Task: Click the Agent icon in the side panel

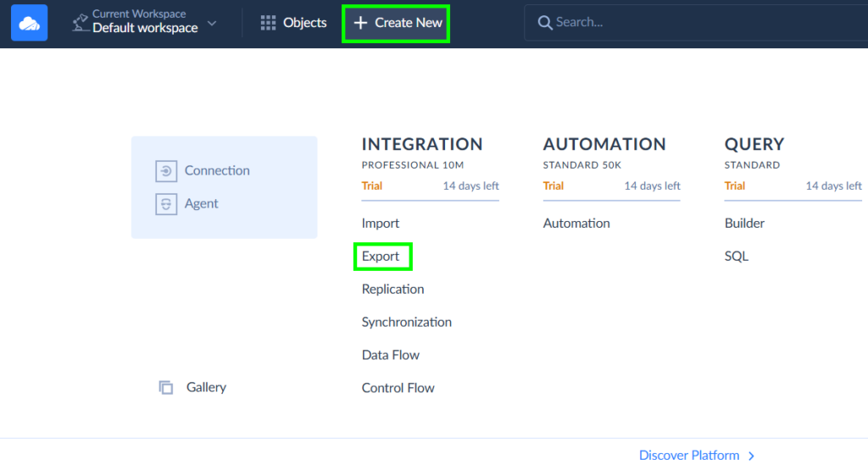Action: [x=166, y=204]
